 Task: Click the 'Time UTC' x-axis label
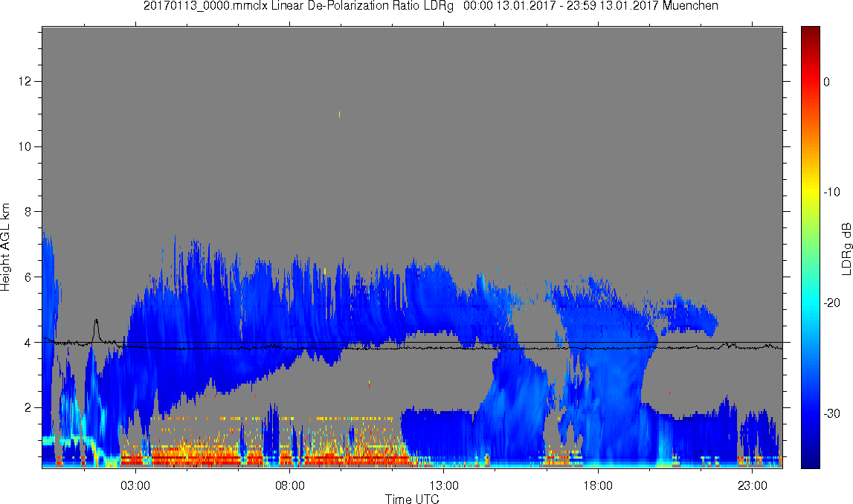point(412,499)
